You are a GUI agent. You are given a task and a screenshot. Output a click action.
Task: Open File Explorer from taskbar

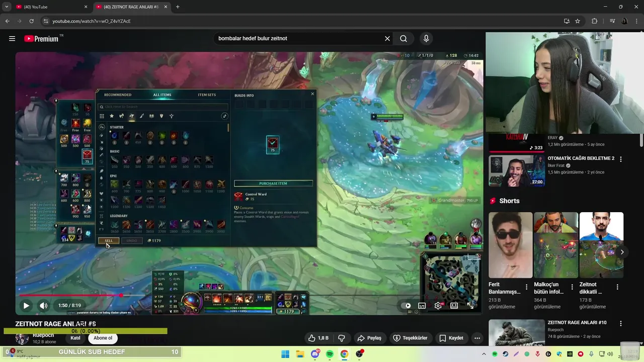(x=300, y=354)
